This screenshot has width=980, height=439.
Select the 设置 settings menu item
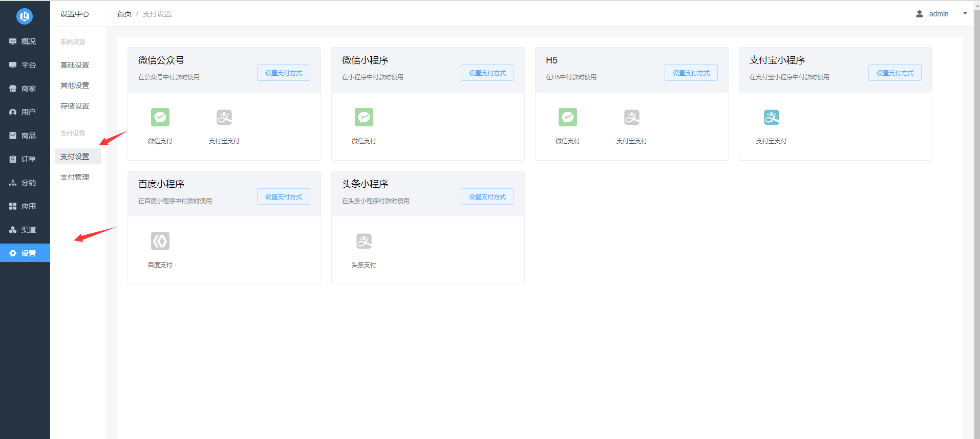coord(25,253)
